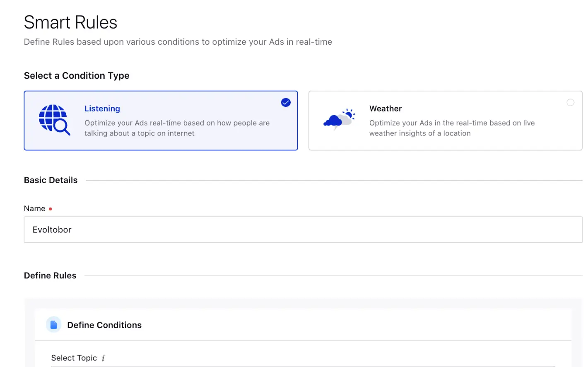Click the Define Rules heading
Screen dimensions: 588x367
[x=50, y=275]
